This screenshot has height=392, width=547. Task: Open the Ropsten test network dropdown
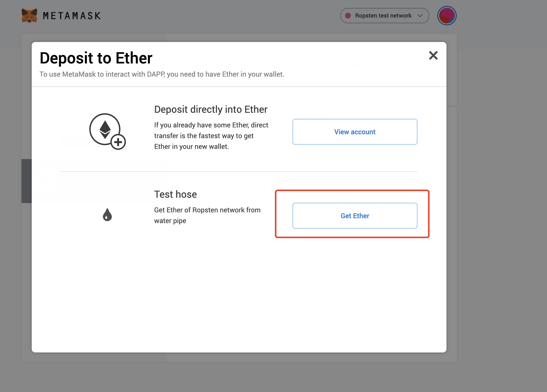pos(383,16)
